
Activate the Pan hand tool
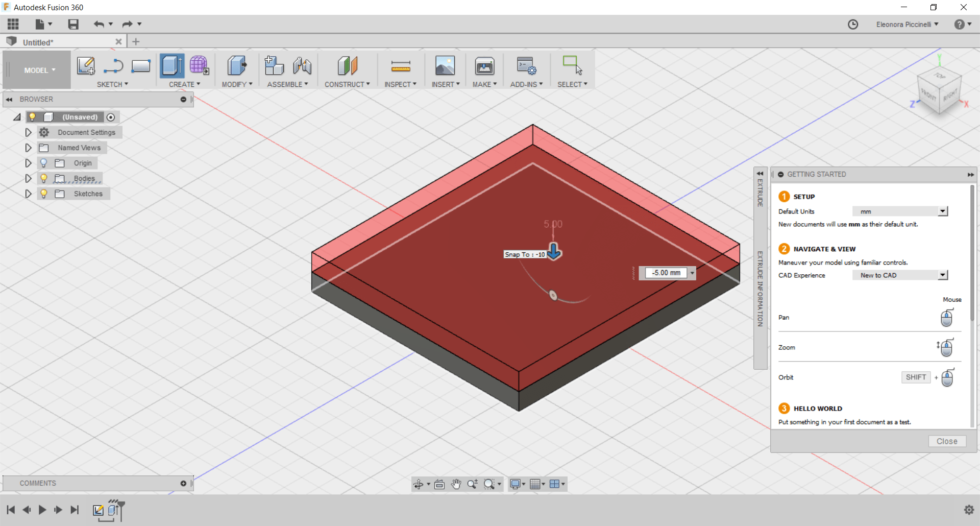(456, 484)
